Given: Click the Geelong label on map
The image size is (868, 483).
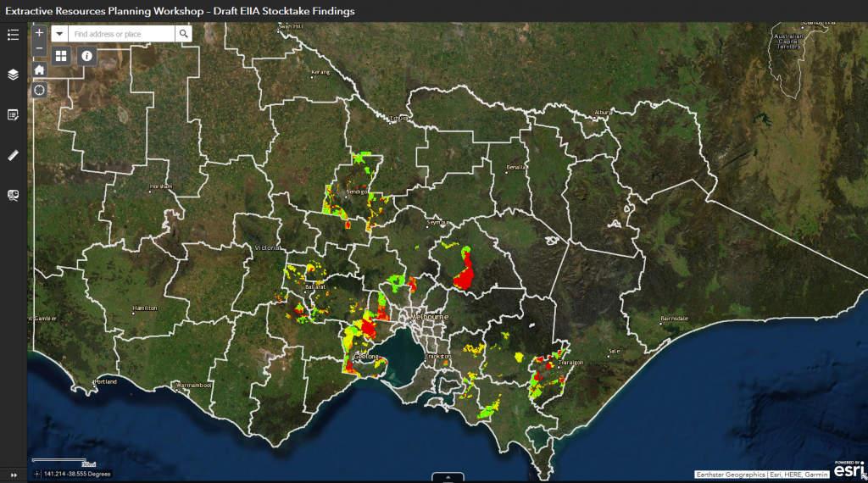Looking at the screenshot, I should coord(366,357).
